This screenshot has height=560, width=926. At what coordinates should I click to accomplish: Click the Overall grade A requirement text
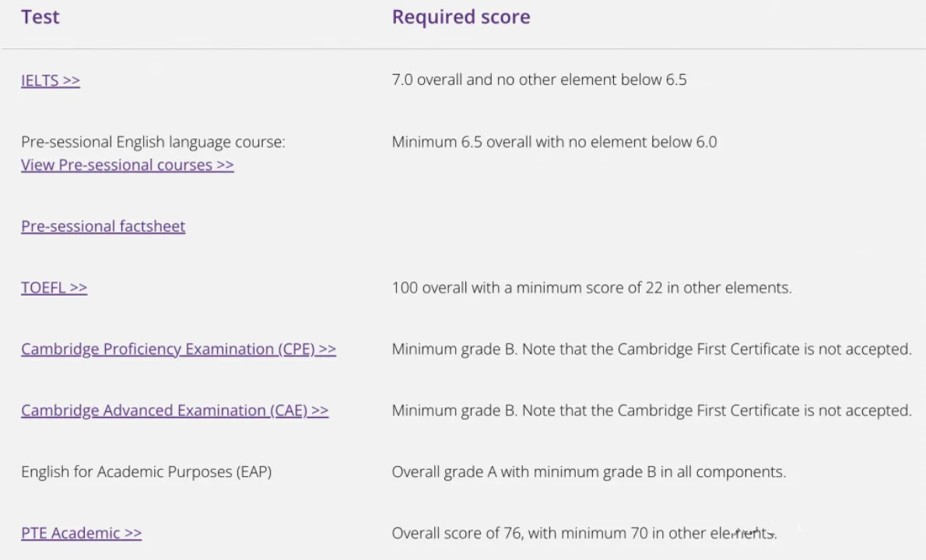pyautogui.click(x=588, y=472)
